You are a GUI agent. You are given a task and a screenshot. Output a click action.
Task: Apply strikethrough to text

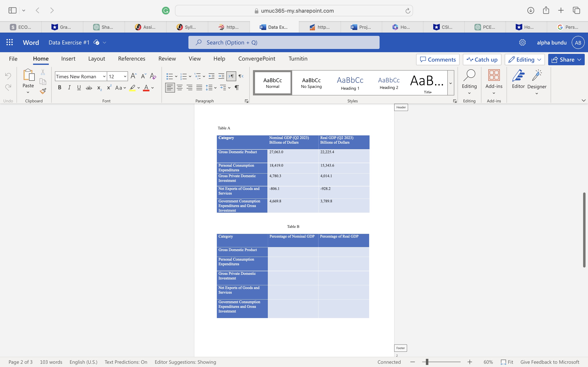(x=89, y=88)
